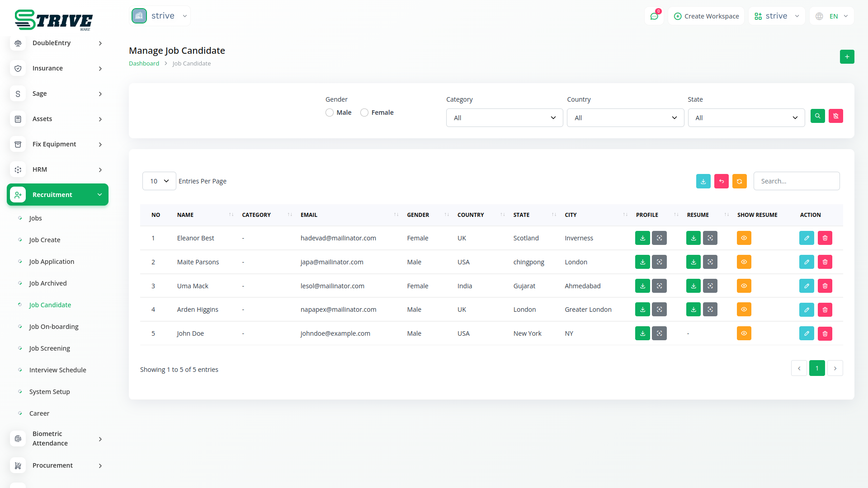Click the green filter search icon button
This screenshot has height=488, width=868.
(x=817, y=116)
